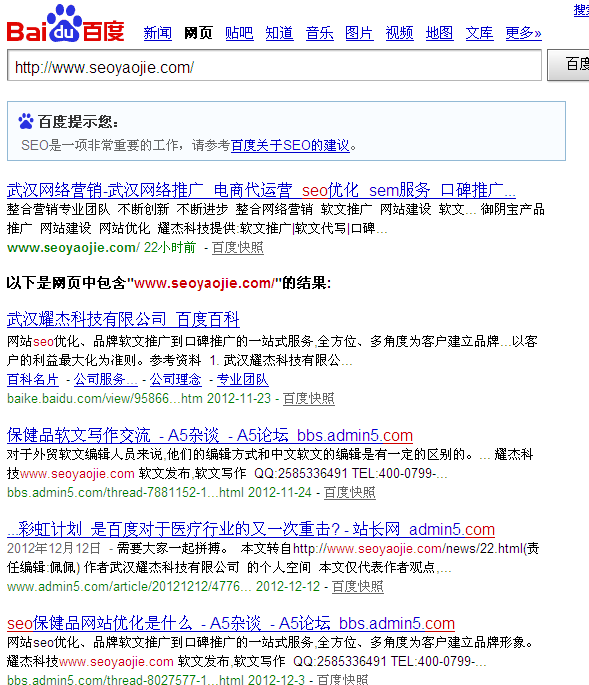Screen dimensions: 589x685
Task: Click the 百度提示您 heading text
Action: (x=78, y=122)
